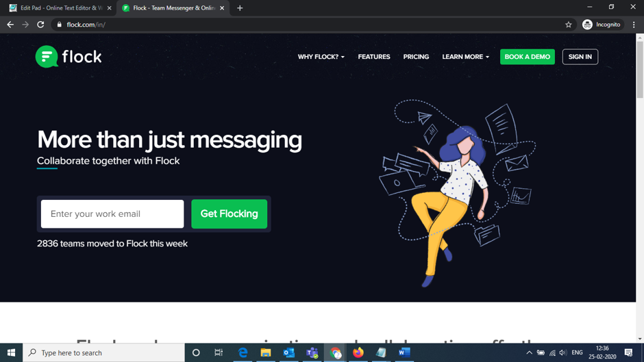The width and height of the screenshot is (644, 362).
Task: Click 'Collaborate together with Flock' subtitle
Action: click(108, 161)
